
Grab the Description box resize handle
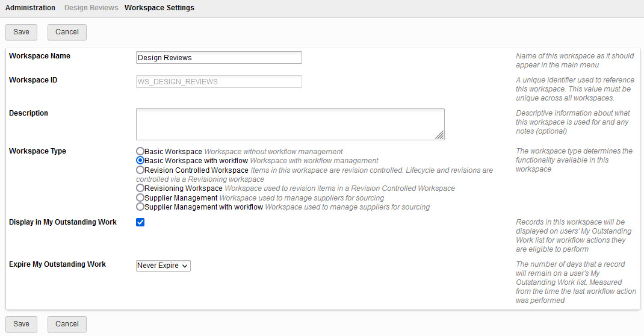[440, 135]
